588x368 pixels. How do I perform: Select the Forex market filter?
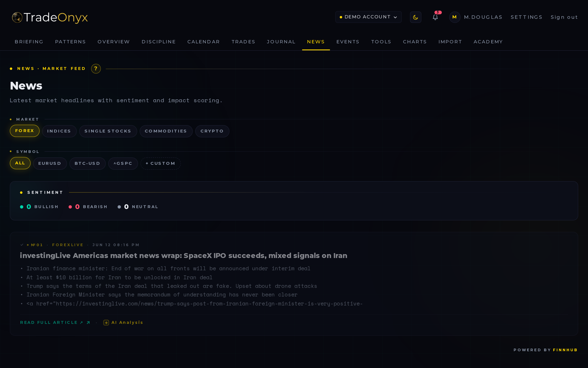point(24,131)
